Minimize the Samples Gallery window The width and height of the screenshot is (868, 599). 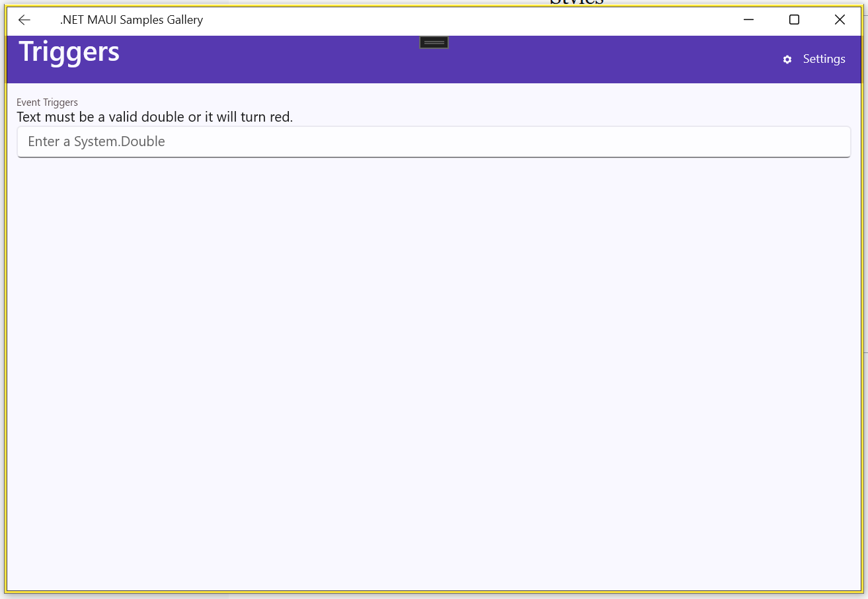748,20
